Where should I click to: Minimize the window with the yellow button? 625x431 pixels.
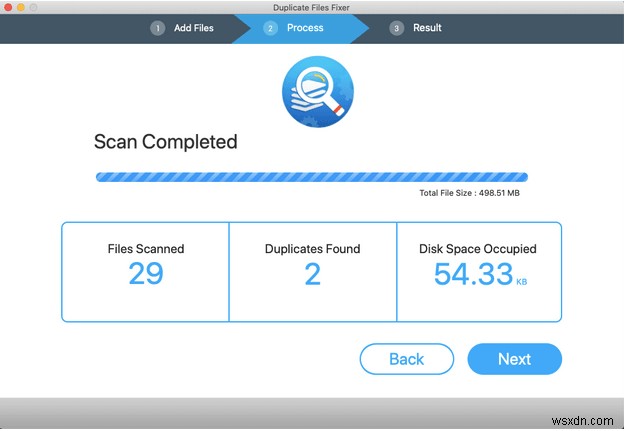coord(21,7)
